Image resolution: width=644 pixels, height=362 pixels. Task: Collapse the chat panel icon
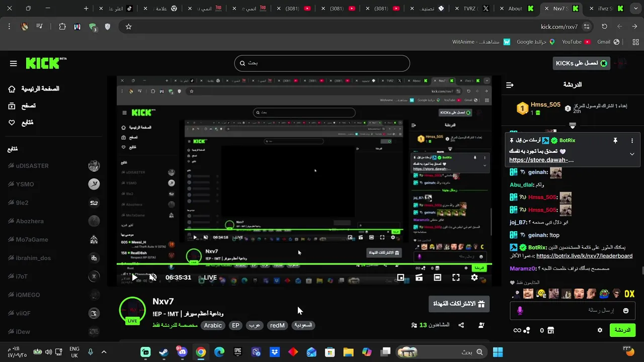(x=510, y=85)
